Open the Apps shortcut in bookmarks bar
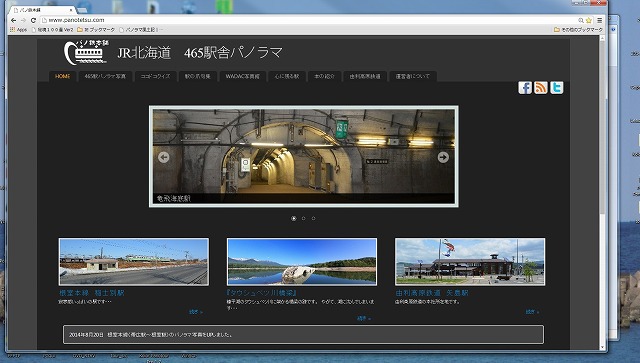 coord(18,29)
